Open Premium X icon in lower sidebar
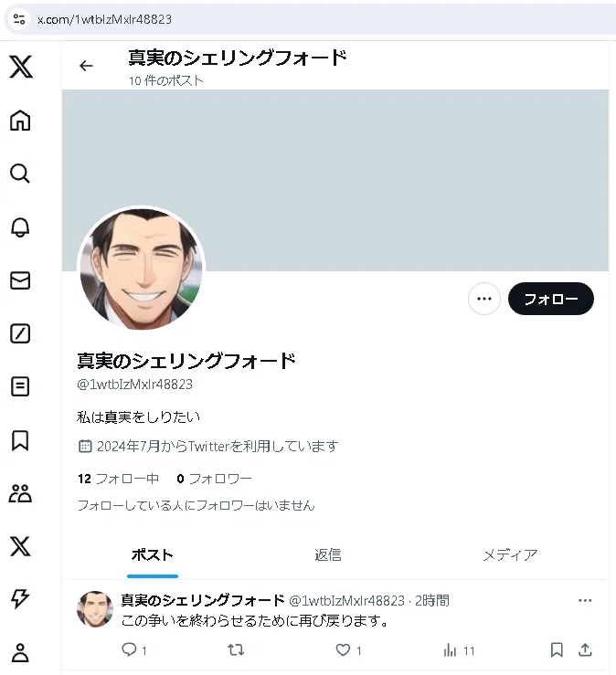 20,546
